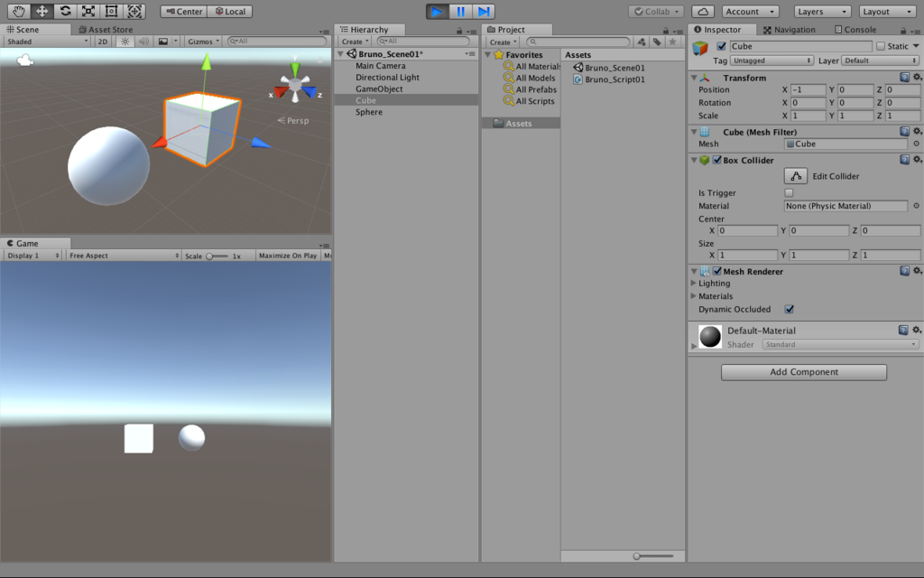Viewport: 924px width, 578px height.
Task: Click the Project search-by-label tag icon
Action: pyautogui.click(x=657, y=42)
